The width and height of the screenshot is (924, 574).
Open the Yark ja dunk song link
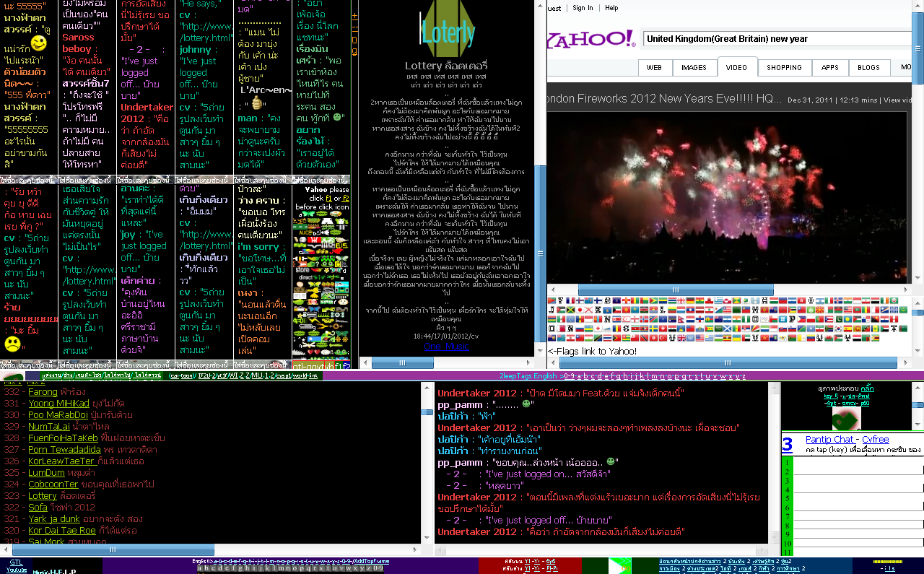(x=54, y=519)
